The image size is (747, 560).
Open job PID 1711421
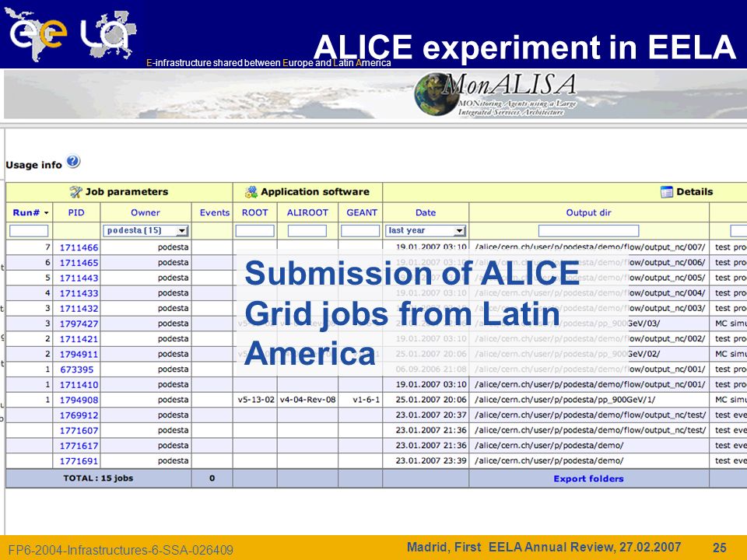tap(79, 338)
